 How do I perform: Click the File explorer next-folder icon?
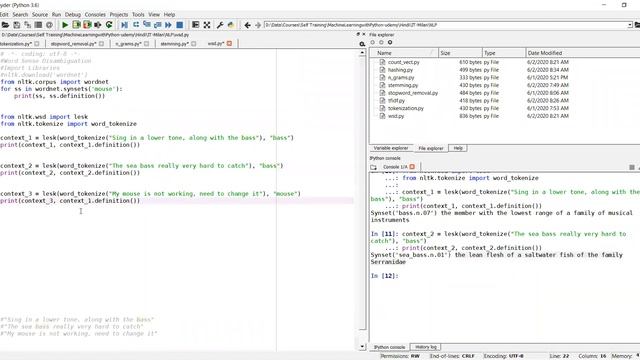point(381,42)
